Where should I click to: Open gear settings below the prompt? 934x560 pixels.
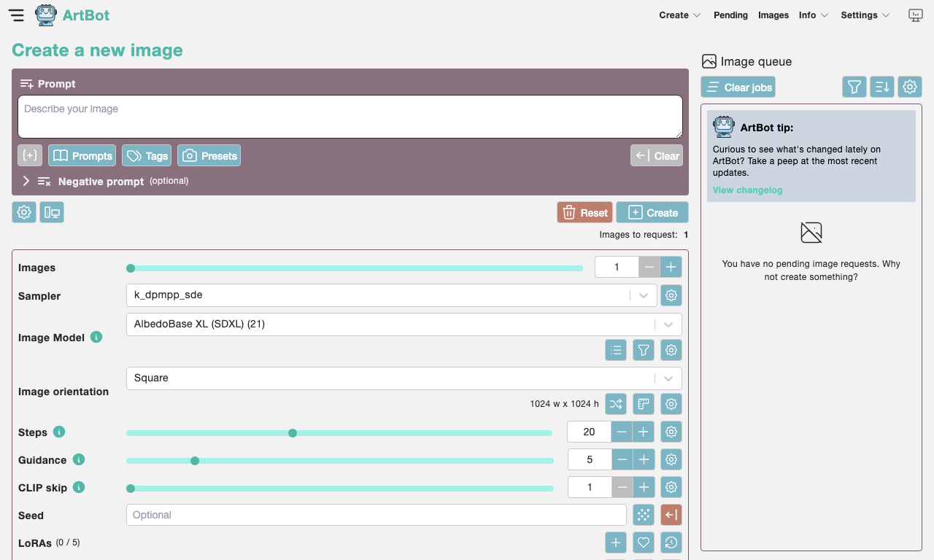click(x=24, y=212)
